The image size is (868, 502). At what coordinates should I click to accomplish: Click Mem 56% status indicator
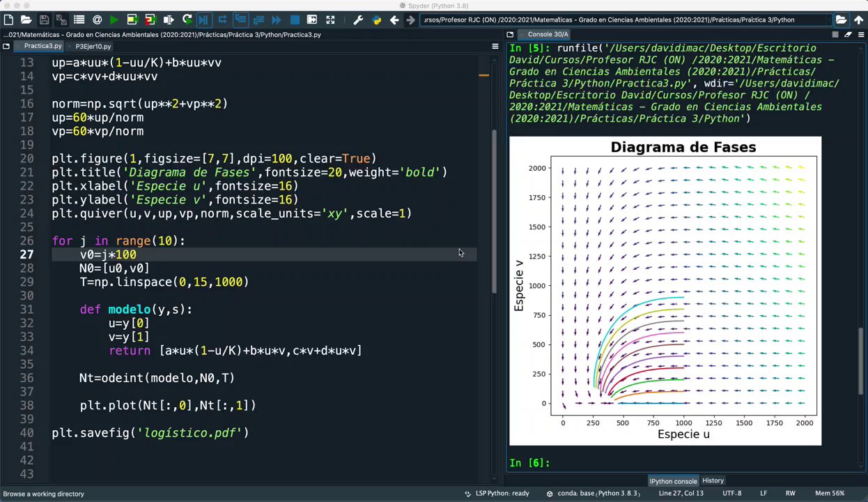pyautogui.click(x=829, y=494)
